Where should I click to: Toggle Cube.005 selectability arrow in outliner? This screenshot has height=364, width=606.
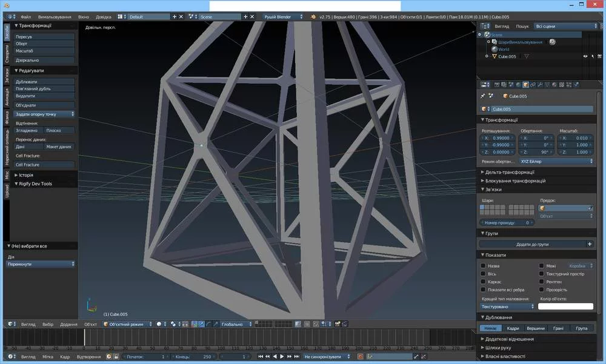tap(593, 56)
